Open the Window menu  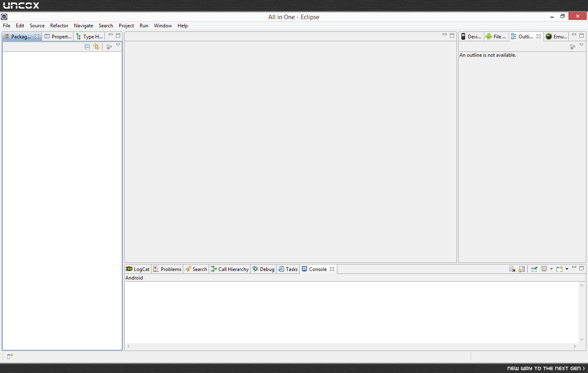point(163,25)
